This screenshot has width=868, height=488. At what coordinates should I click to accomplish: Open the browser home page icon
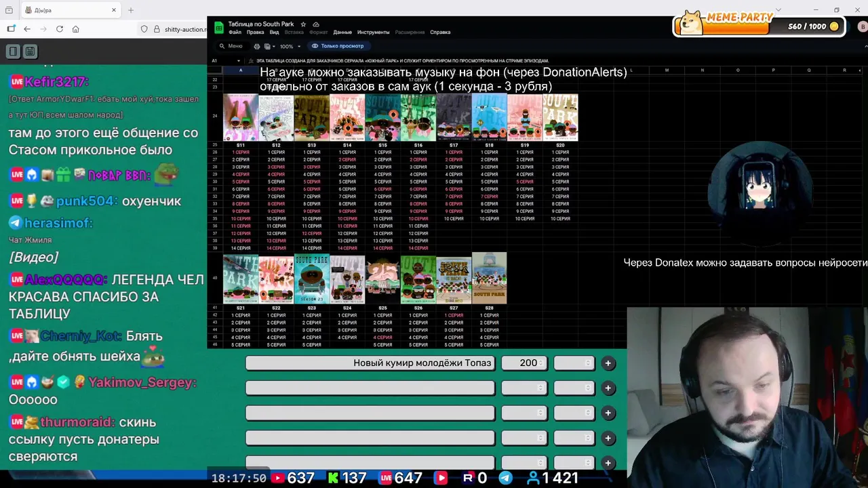(76, 29)
